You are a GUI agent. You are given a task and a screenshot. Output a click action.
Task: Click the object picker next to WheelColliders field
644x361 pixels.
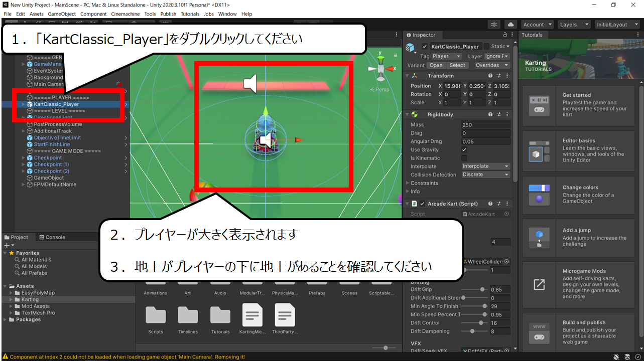pyautogui.click(x=506, y=261)
